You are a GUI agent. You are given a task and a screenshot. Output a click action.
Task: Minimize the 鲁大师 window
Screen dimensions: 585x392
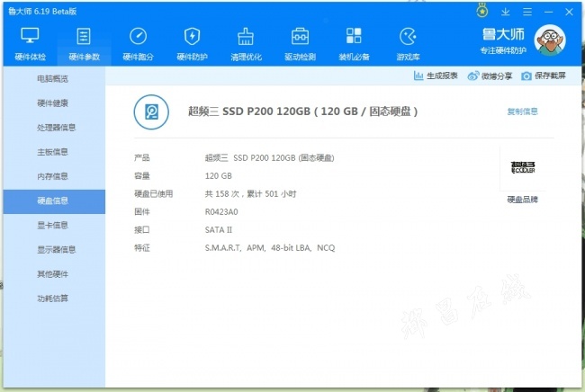click(548, 12)
